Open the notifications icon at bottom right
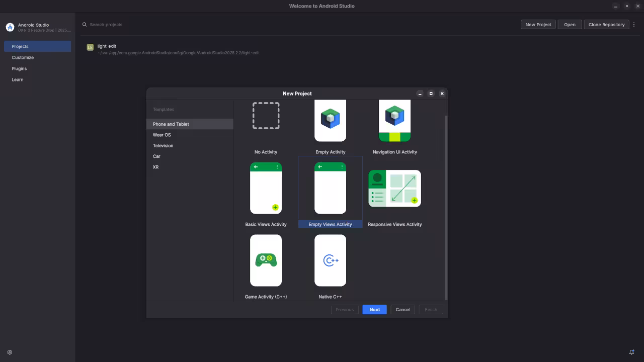Viewport: 644px width, 362px height. coord(632,352)
